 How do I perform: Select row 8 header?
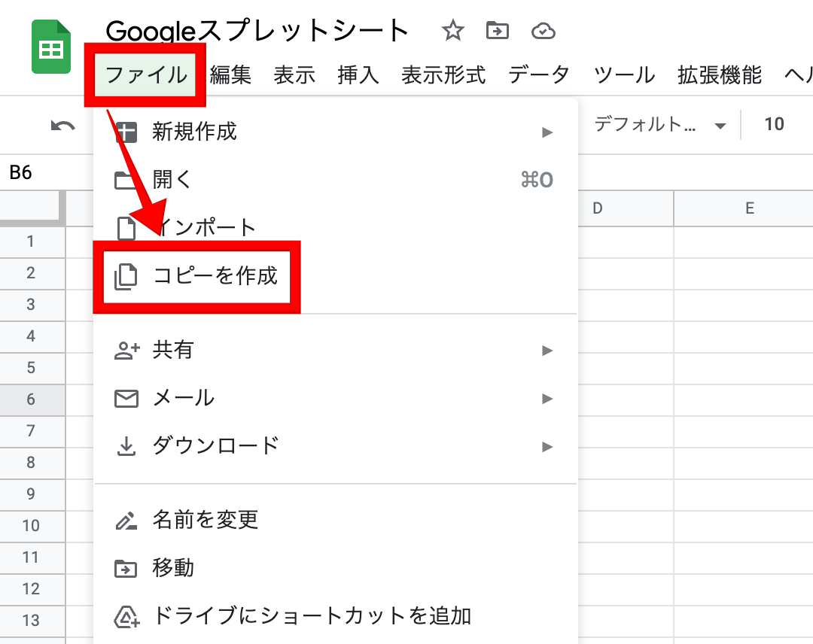coord(32,463)
